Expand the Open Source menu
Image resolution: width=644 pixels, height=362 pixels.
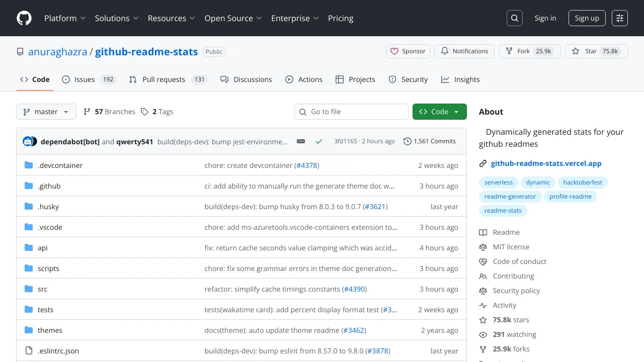point(233,18)
